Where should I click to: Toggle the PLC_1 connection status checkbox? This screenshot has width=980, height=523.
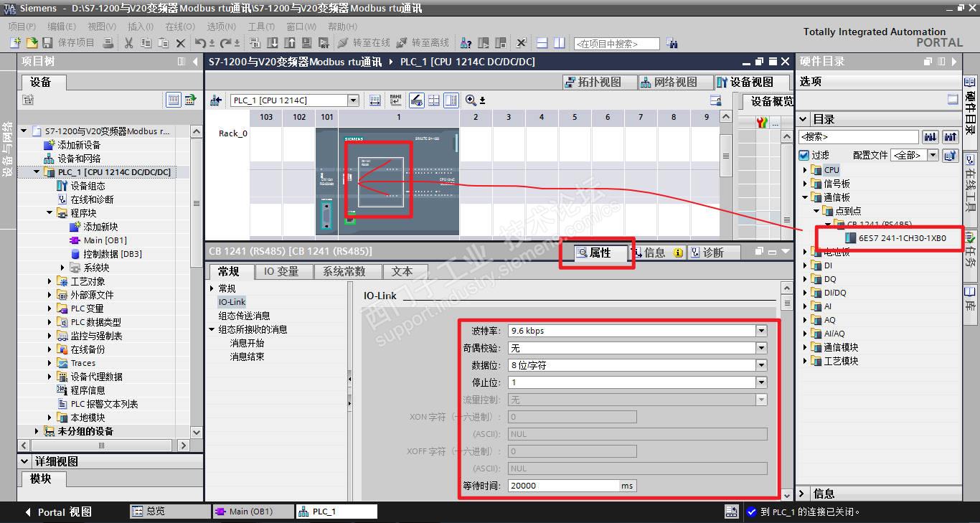point(752,512)
